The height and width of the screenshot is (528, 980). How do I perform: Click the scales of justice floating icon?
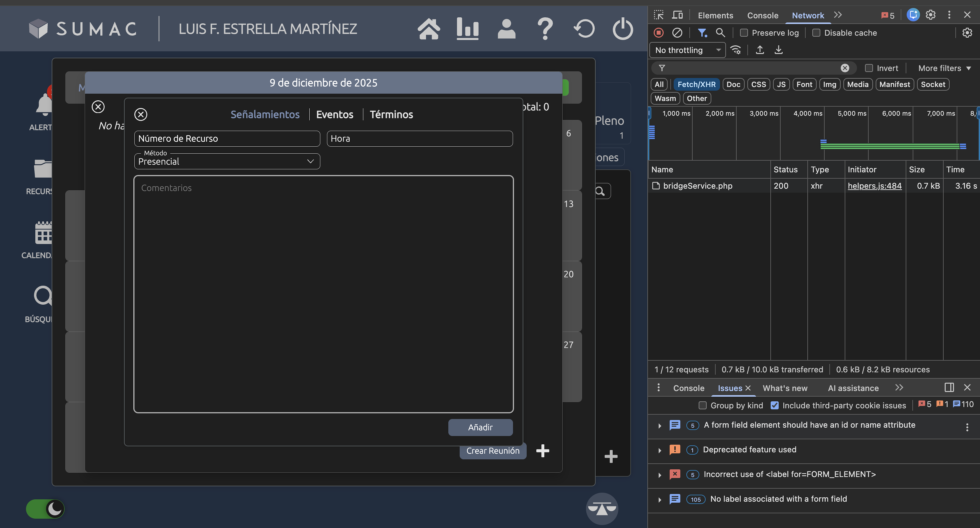click(602, 508)
